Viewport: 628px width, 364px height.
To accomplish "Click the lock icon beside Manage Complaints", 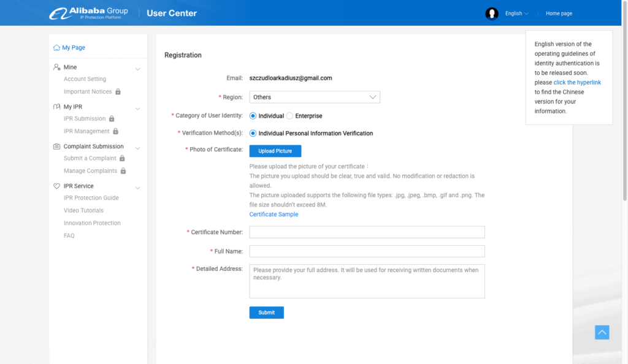I will click(123, 171).
